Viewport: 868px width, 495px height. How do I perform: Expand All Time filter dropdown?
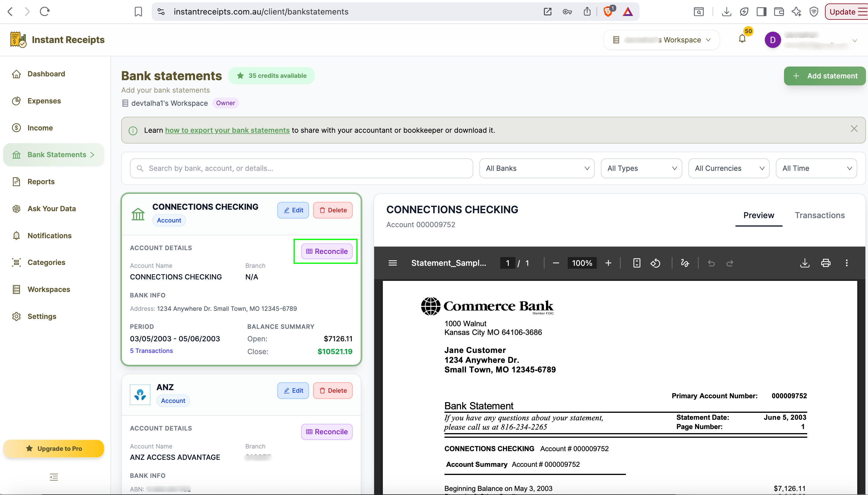(x=816, y=168)
